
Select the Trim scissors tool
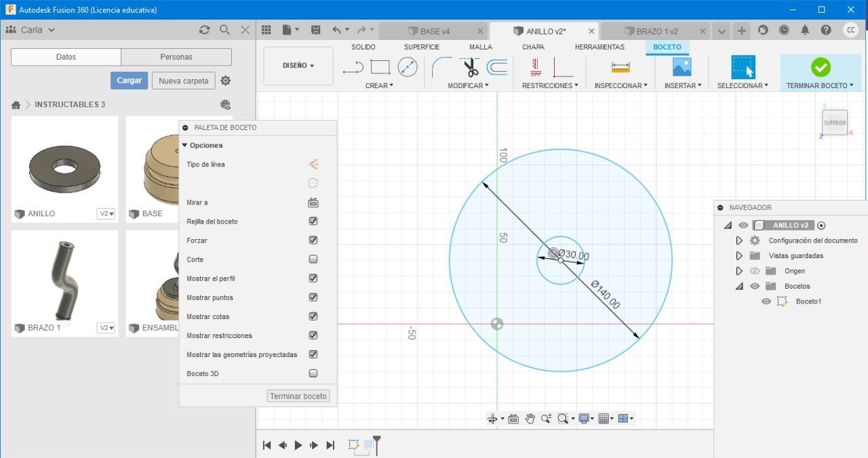coord(470,67)
